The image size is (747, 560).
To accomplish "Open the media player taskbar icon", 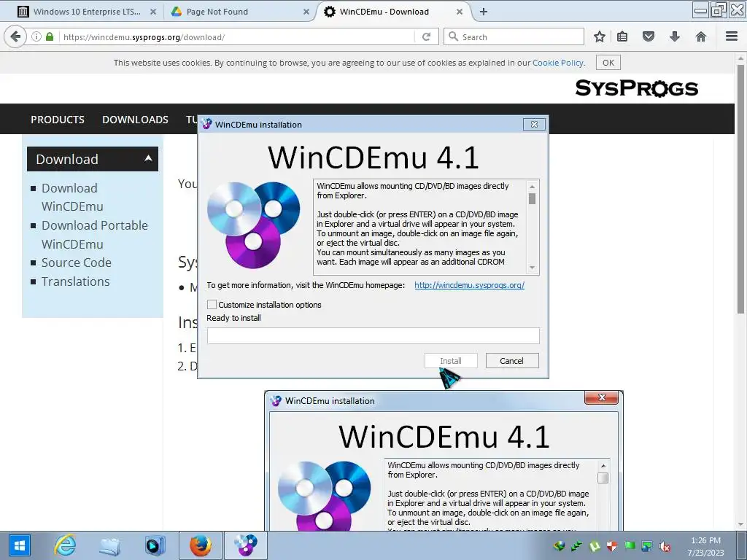I will click(155, 545).
